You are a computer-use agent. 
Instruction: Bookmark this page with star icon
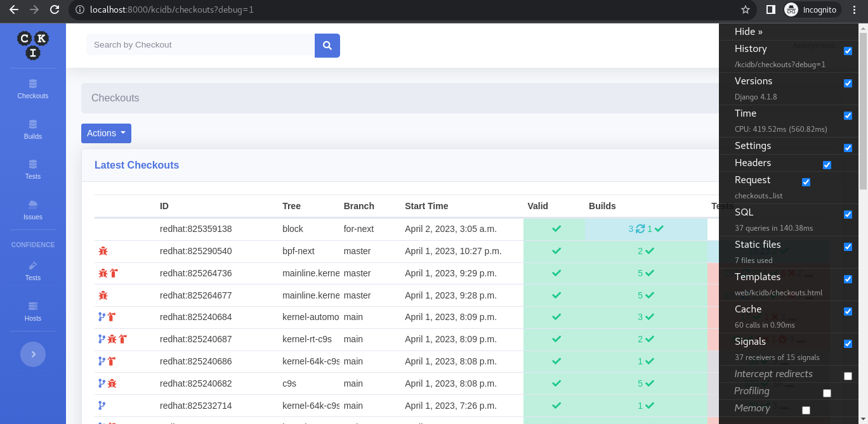pyautogui.click(x=746, y=10)
